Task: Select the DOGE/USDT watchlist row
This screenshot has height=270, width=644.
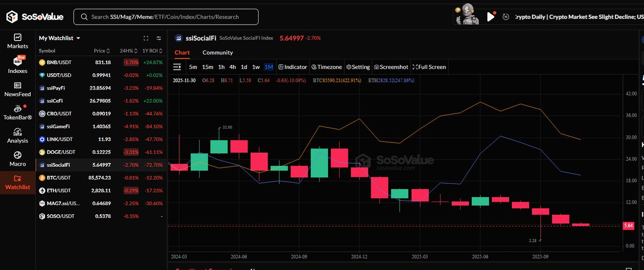Action: tap(100, 152)
